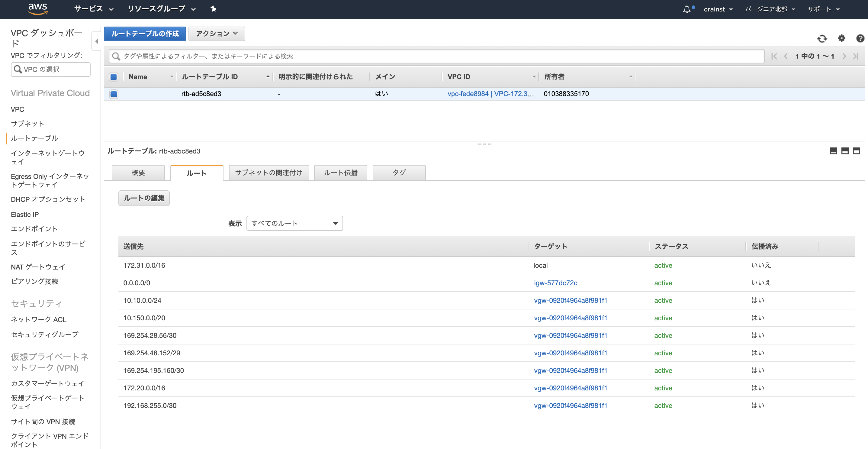Minimize the details pane layout icon
This screenshot has height=449, width=868.
(833, 151)
